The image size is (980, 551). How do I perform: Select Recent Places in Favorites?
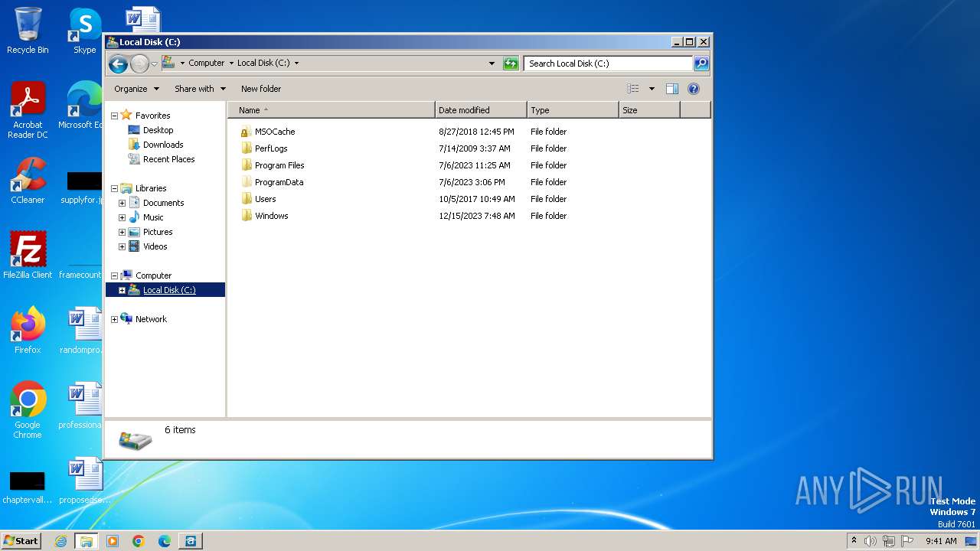168,159
